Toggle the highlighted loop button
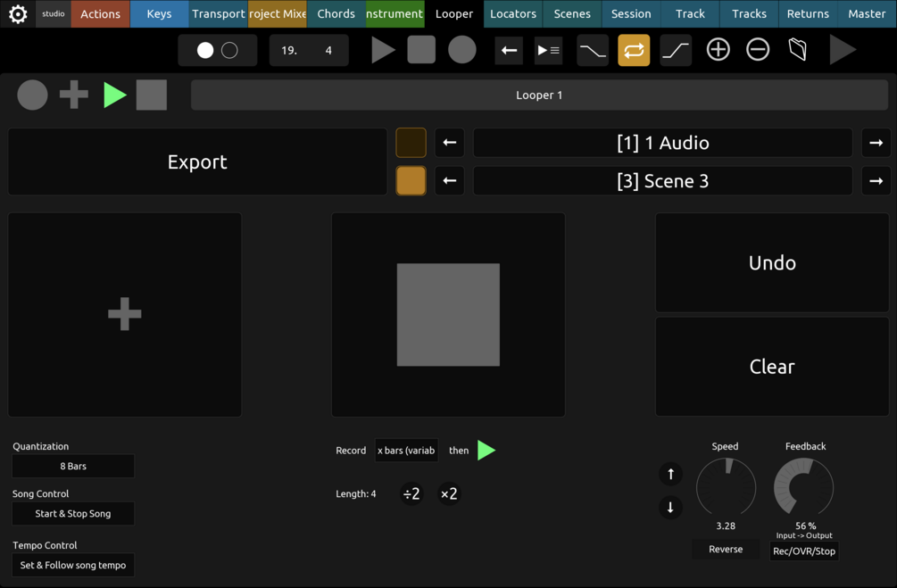Viewport: 897px width, 588px height. coord(634,50)
